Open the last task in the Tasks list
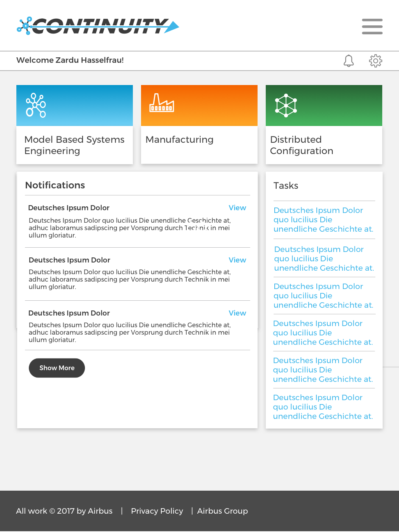The image size is (399, 532). click(x=323, y=407)
